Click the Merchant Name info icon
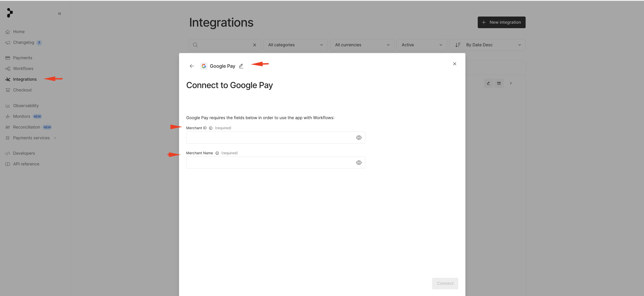 coord(217,153)
